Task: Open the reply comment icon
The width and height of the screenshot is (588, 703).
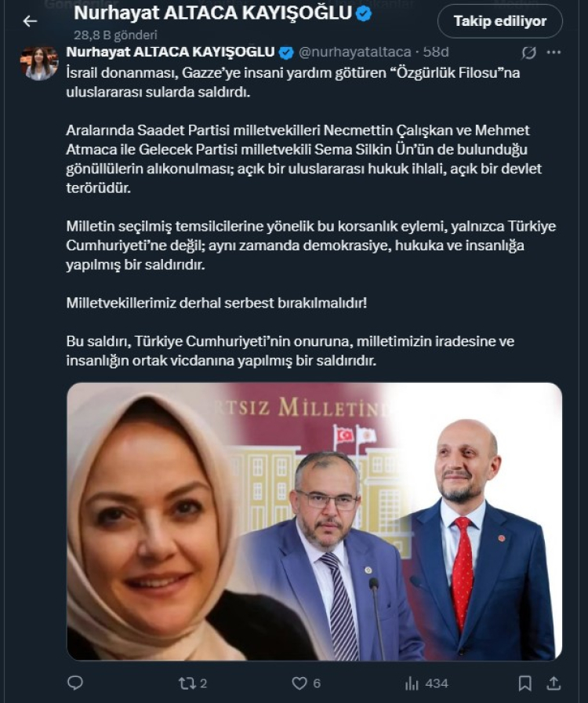Action: [x=74, y=683]
